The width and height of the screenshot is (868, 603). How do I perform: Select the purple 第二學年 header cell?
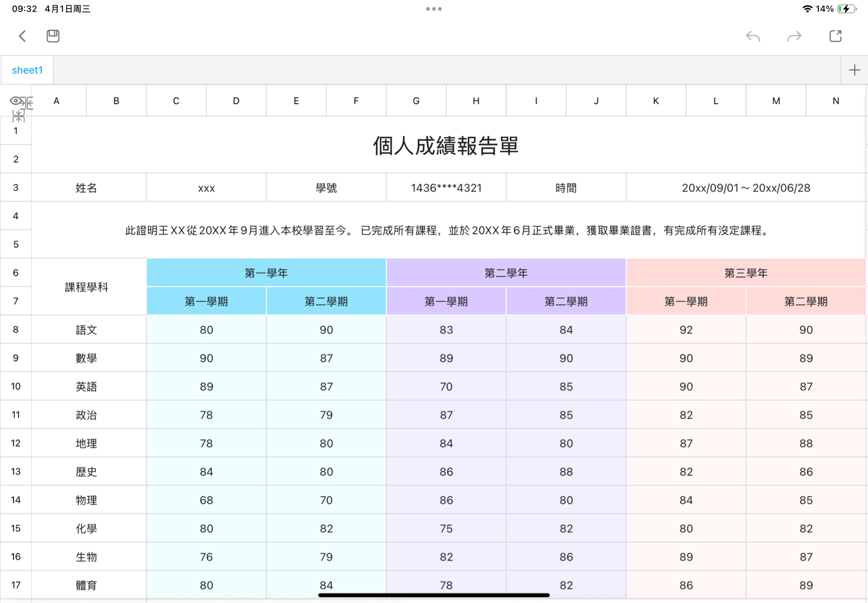(506, 273)
